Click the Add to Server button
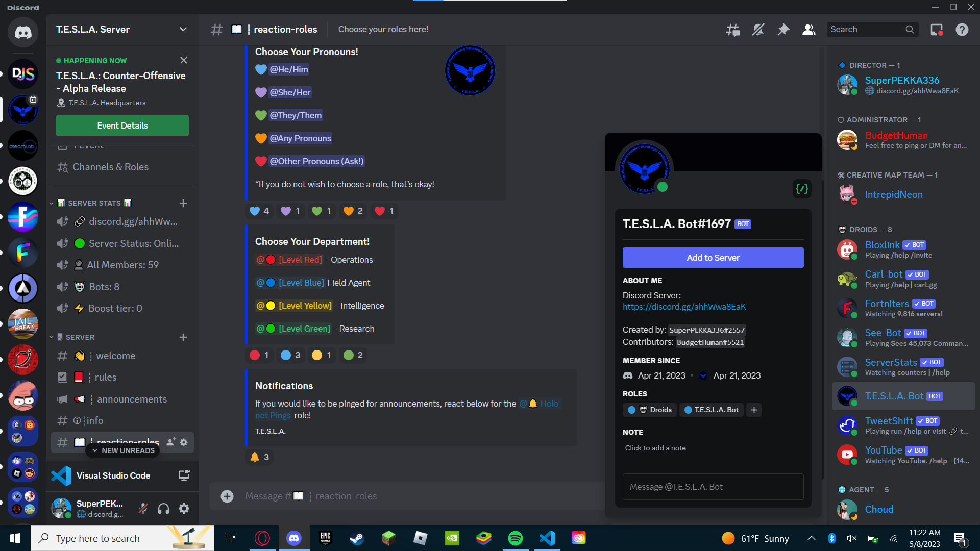 [x=713, y=258]
